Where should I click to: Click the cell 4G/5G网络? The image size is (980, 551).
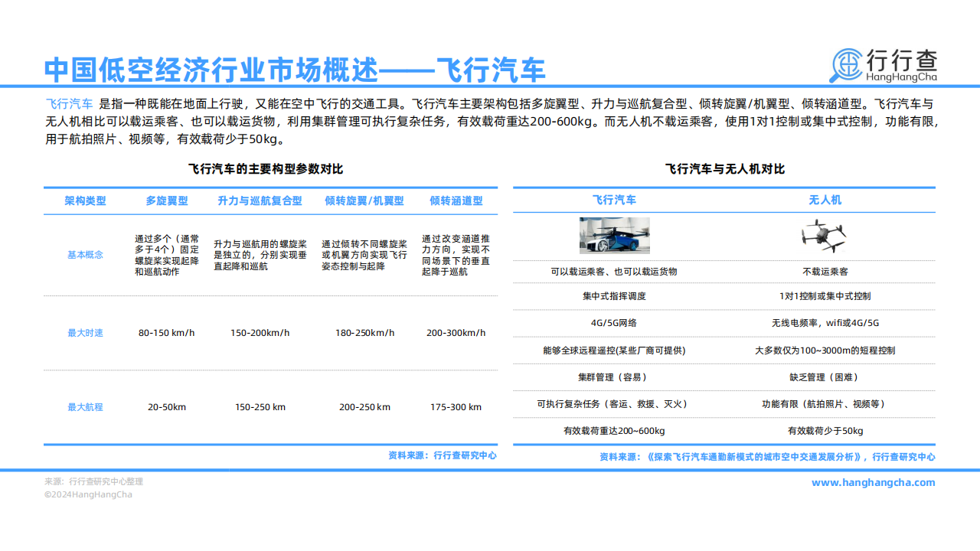[614, 323]
